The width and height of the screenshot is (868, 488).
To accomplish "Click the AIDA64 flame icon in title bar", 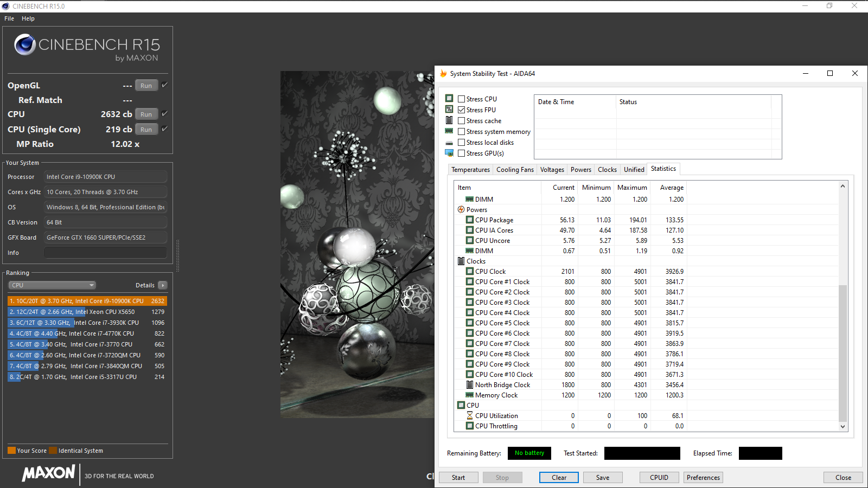I will tap(443, 73).
